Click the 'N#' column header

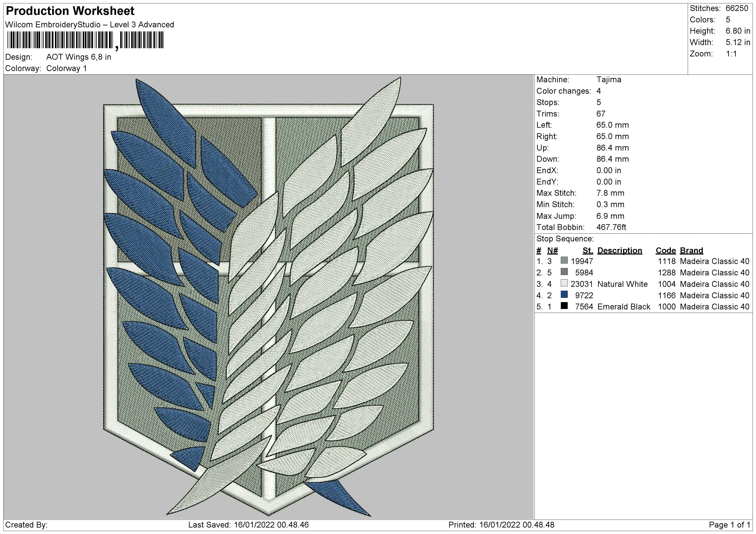tap(553, 251)
